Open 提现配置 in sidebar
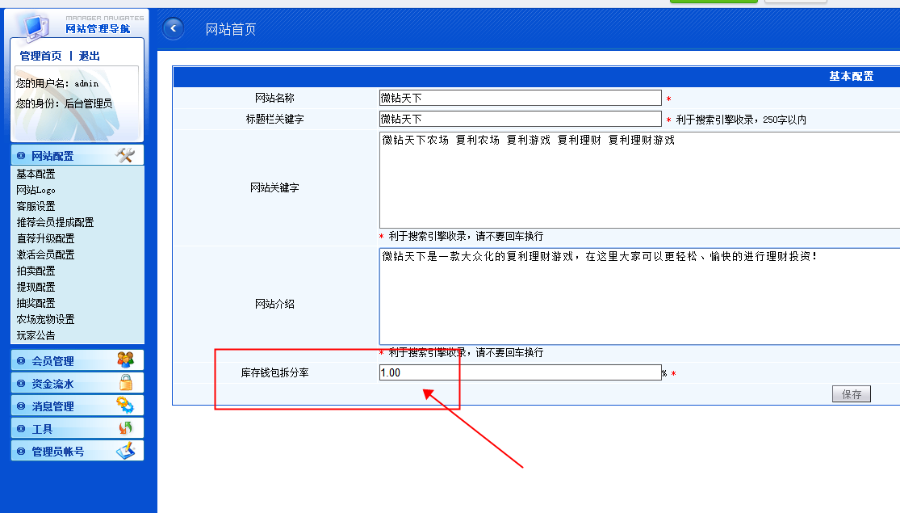Screen dimensions: 900x513 tap(36, 286)
